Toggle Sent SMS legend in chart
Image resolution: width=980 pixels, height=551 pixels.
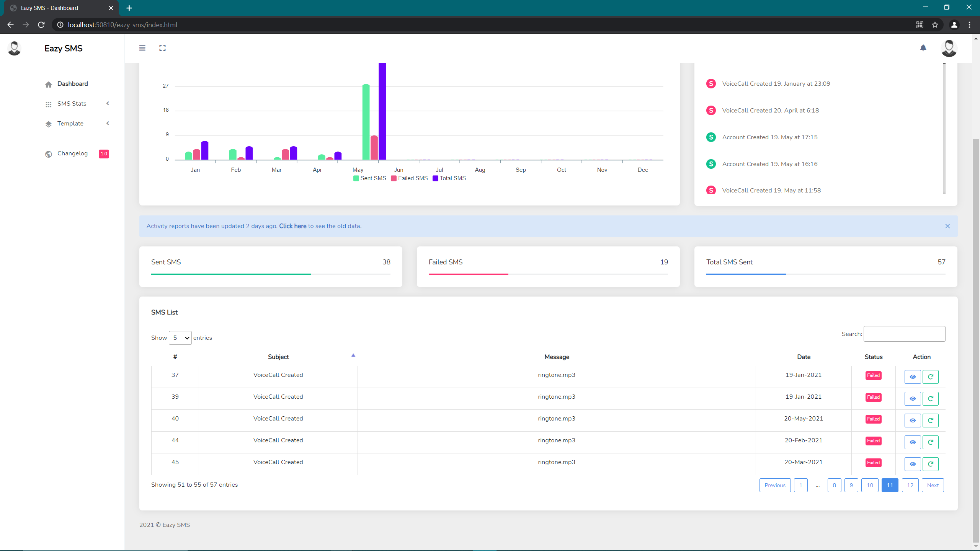tap(369, 178)
